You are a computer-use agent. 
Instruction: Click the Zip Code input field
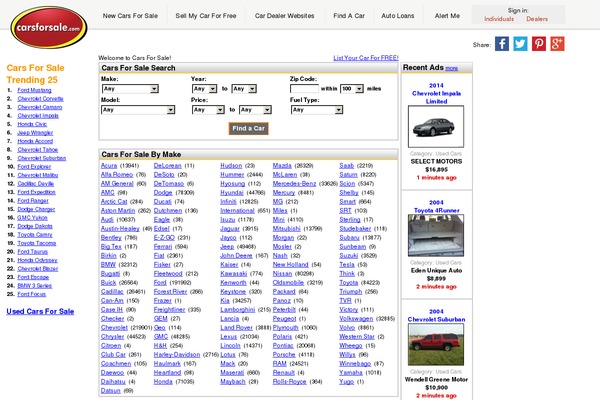pyautogui.click(x=304, y=89)
